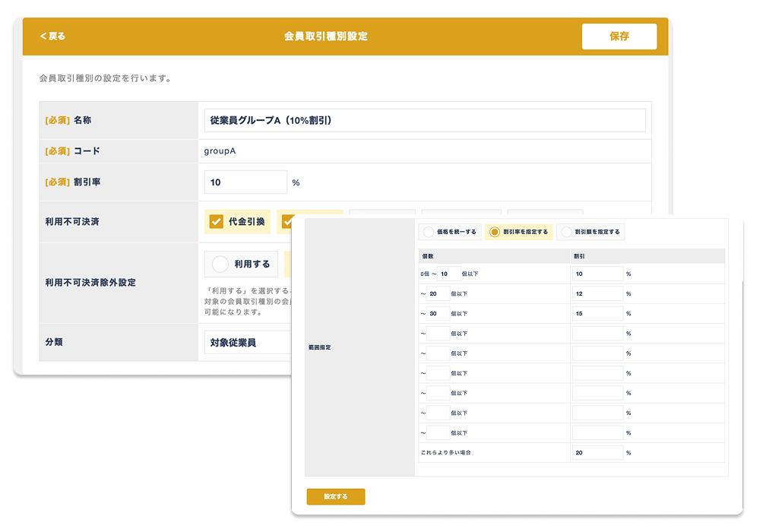Image resolution: width=760 pixels, height=532 pixels.
Task: Click the first empty quantity field
Action: [x=438, y=333]
